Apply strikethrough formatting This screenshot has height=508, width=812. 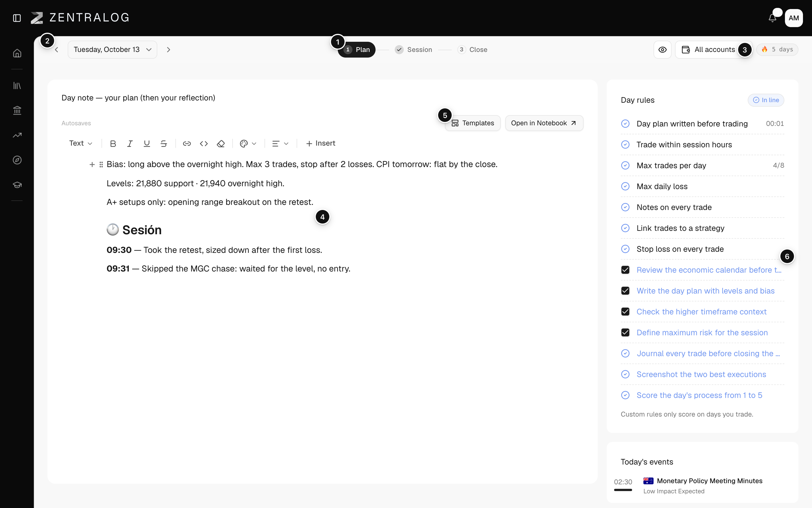[164, 143]
